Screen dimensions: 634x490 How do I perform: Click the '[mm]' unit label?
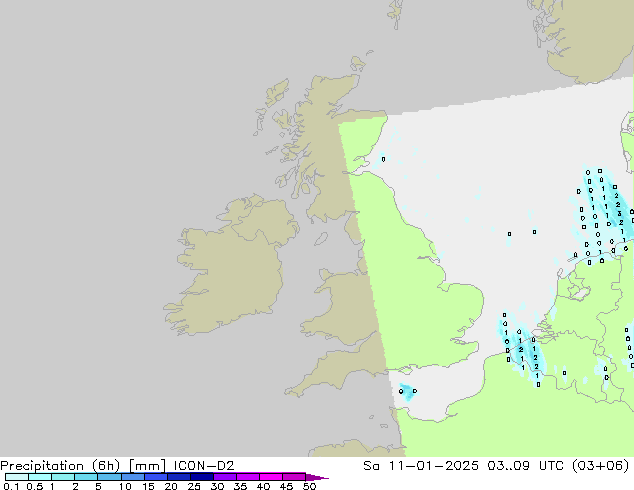147,466
